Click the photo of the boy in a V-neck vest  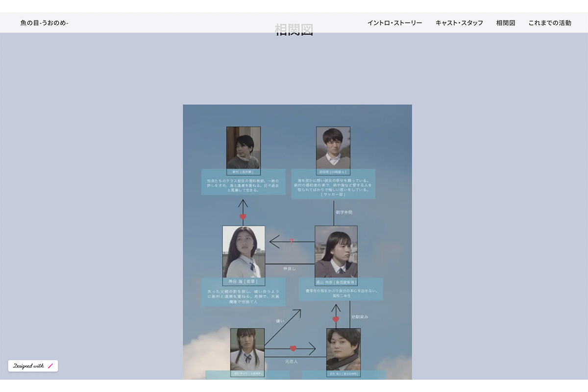[x=333, y=148]
